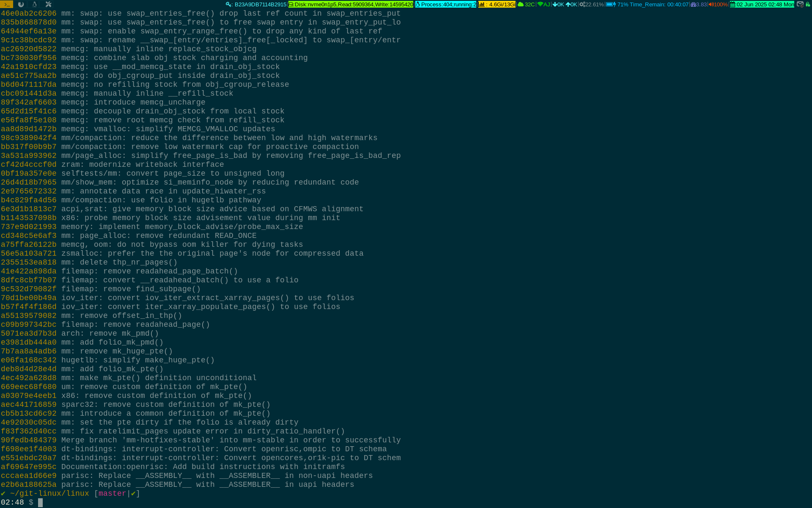Open the WiFi network indicator
The image size is (812, 508).
[x=543, y=4]
